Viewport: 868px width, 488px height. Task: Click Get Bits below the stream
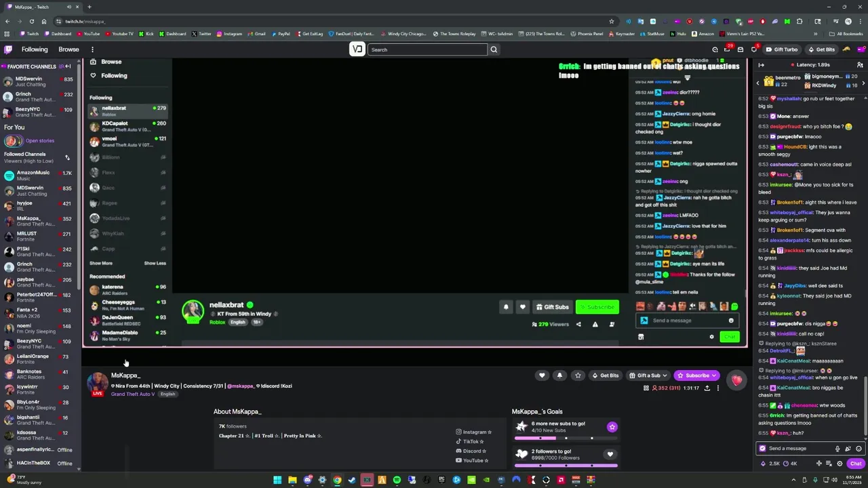pyautogui.click(x=605, y=375)
